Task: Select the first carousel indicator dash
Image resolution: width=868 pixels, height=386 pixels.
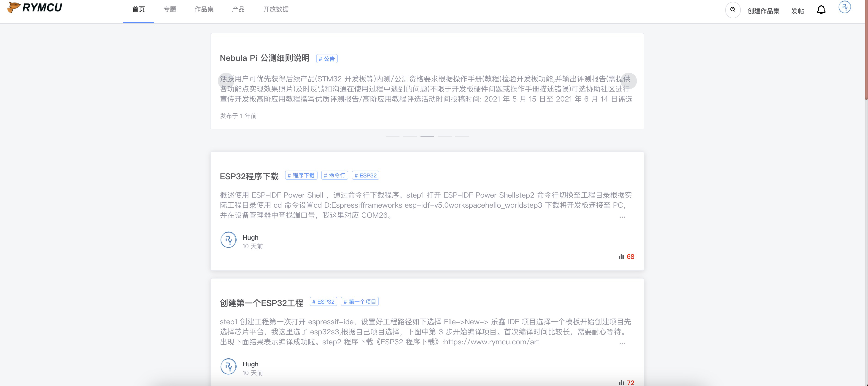Action: tap(393, 136)
